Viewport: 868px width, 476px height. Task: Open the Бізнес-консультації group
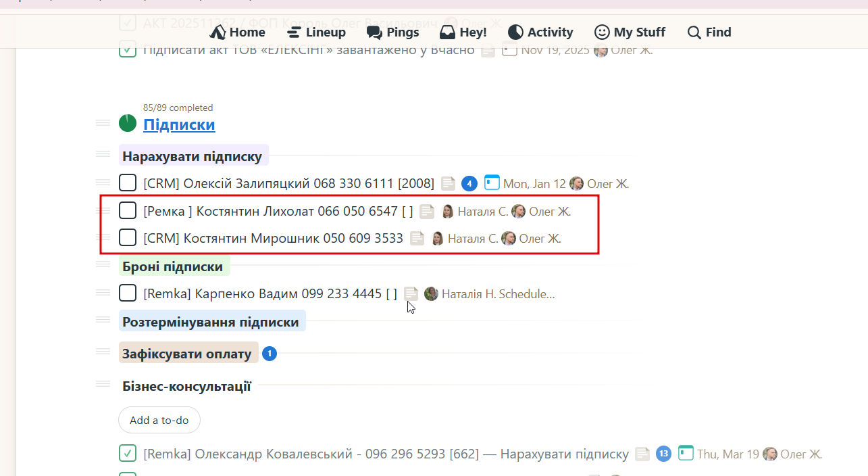tap(187, 386)
